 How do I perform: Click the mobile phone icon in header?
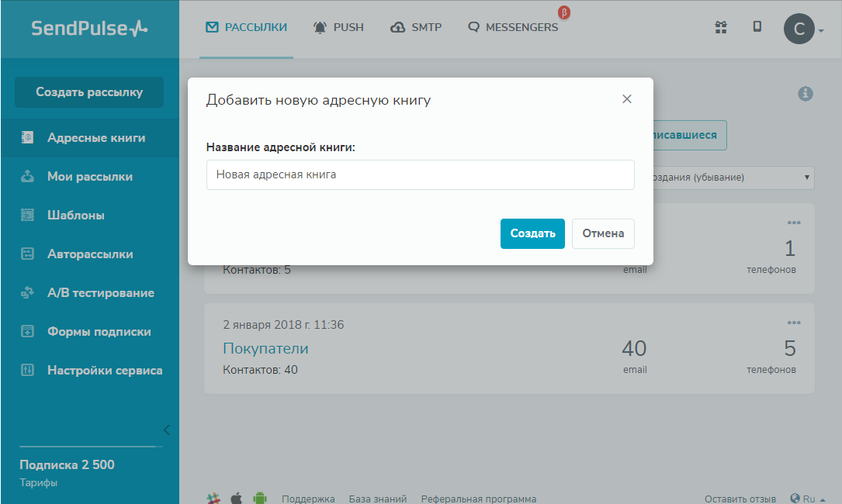(757, 27)
